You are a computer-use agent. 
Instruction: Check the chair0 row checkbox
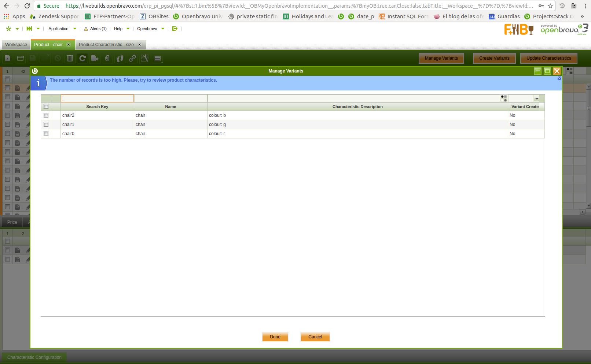46,134
